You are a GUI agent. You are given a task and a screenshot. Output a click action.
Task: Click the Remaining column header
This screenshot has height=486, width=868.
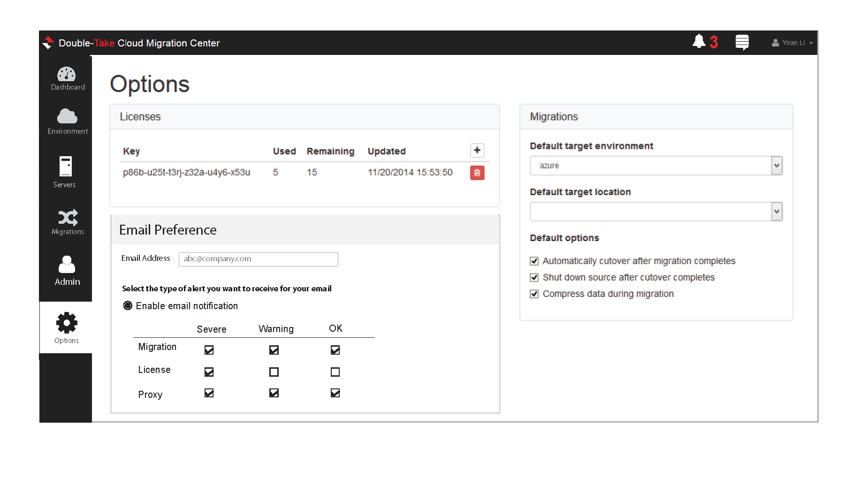click(x=330, y=151)
